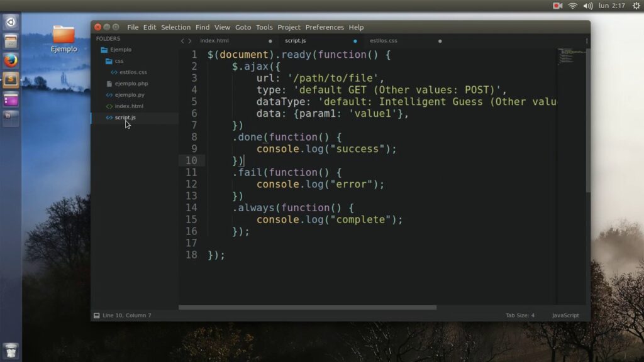This screenshot has height=362, width=644.
Task: Toggle the side bar from status bar icon
Action: click(96, 315)
